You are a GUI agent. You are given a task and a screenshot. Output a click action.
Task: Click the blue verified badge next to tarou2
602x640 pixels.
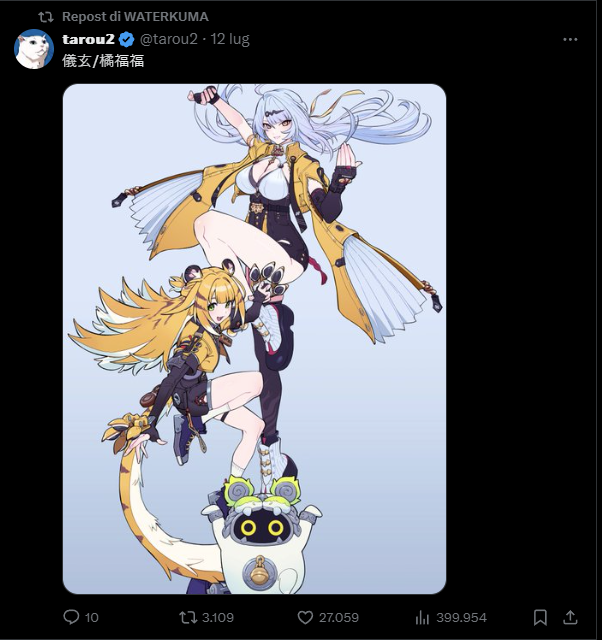[127, 40]
